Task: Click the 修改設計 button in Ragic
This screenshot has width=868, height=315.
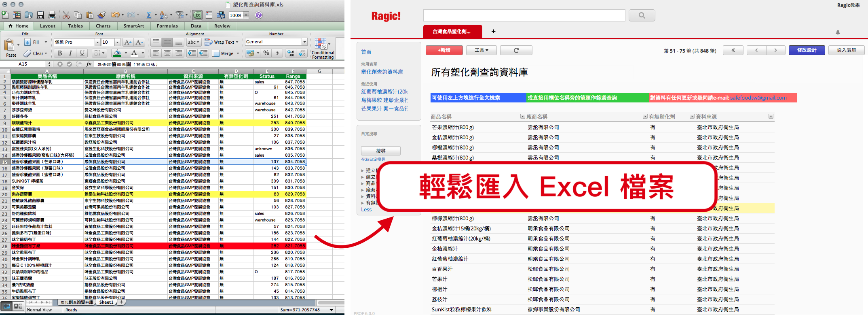Action: [807, 50]
